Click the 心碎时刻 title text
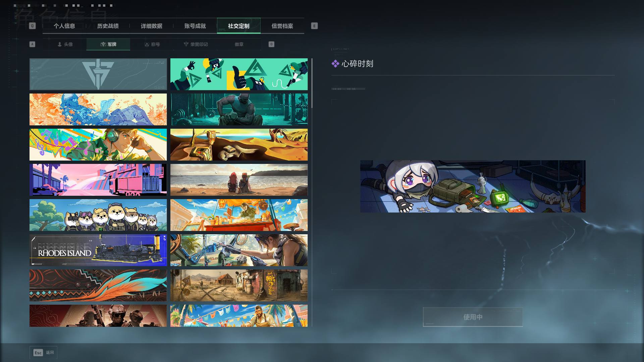 [x=357, y=64]
